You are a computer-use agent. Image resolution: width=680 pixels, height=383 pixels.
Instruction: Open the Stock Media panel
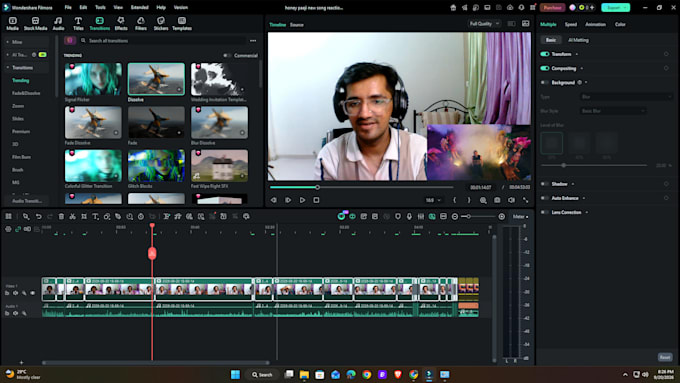coord(36,23)
